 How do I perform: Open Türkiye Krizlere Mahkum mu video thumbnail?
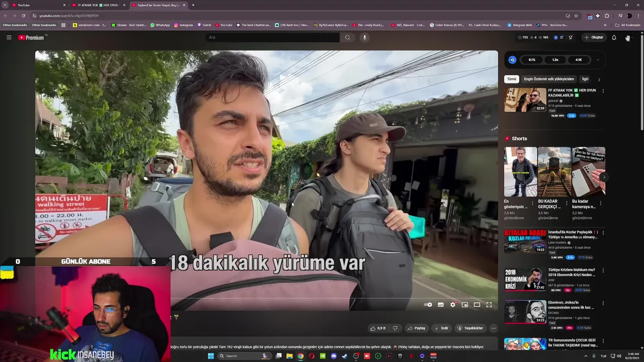tap(525, 279)
